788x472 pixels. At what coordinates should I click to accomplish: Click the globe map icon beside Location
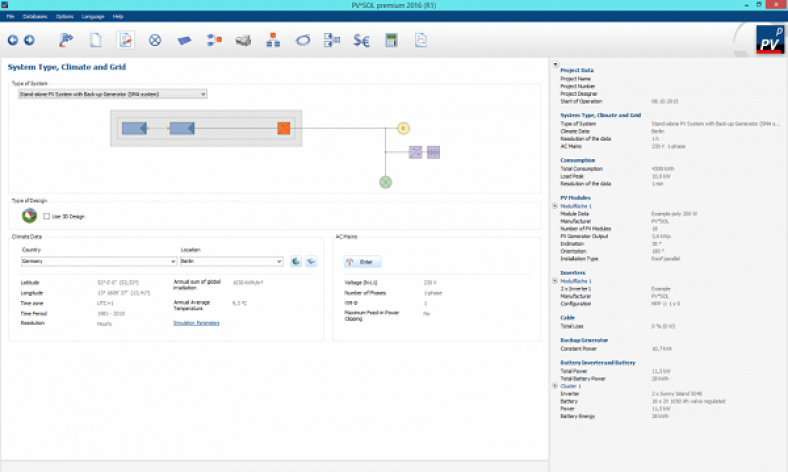(296, 261)
